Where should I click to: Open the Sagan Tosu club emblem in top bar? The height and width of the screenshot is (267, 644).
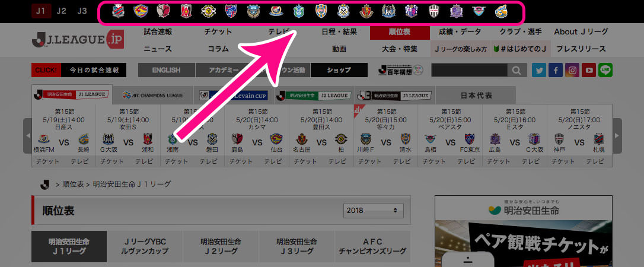479,11
